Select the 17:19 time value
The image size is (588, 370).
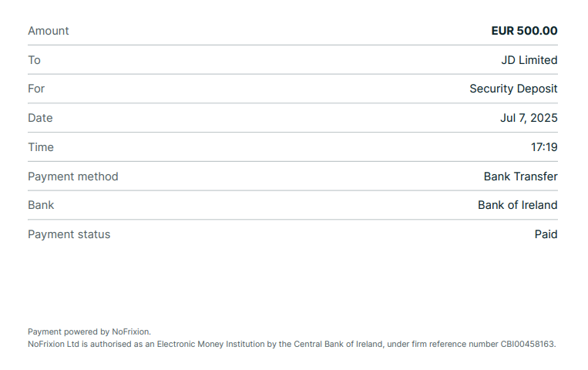(544, 147)
